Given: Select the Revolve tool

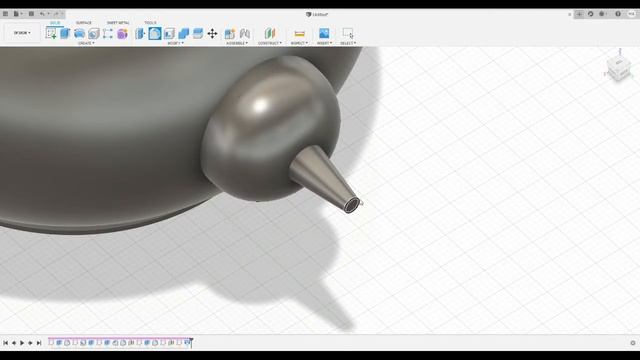Looking at the screenshot, I should [x=79, y=33].
